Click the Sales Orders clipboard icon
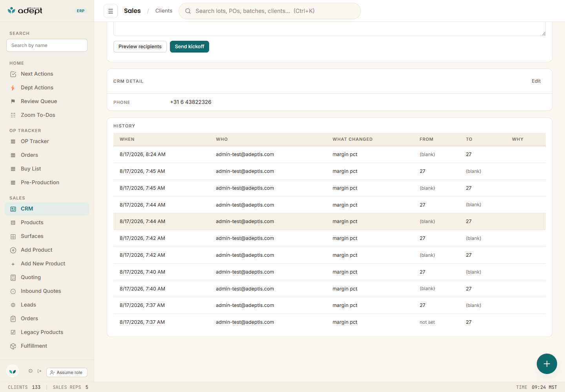 tap(13, 319)
